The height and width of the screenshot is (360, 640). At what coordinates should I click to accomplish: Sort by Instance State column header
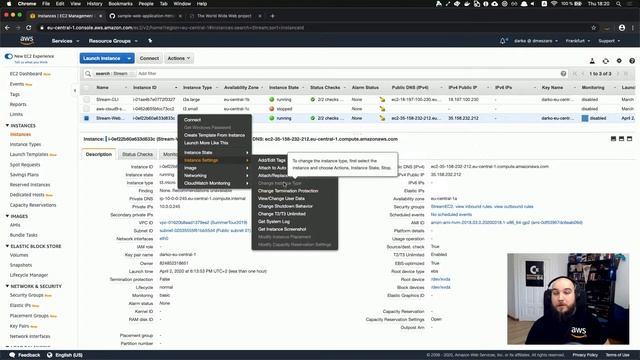point(284,87)
